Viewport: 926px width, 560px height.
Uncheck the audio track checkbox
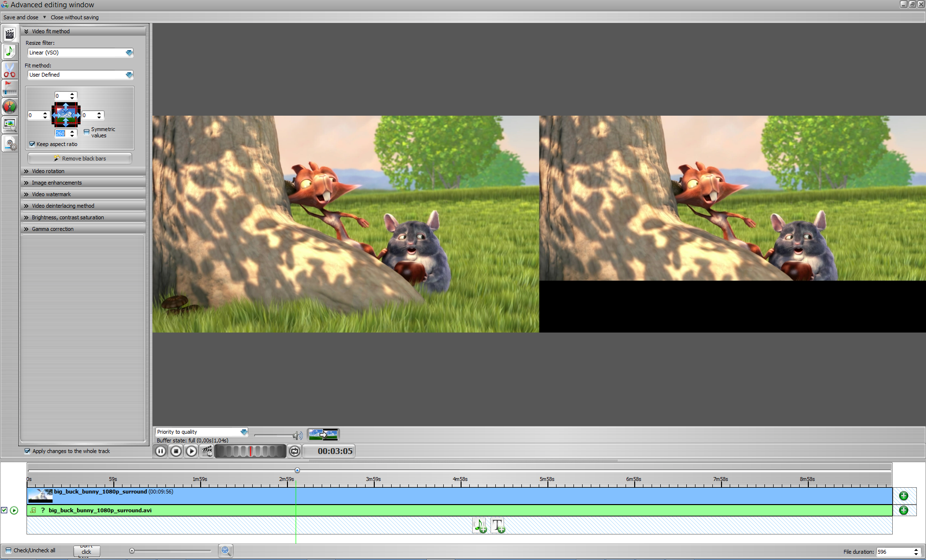pyautogui.click(x=4, y=510)
